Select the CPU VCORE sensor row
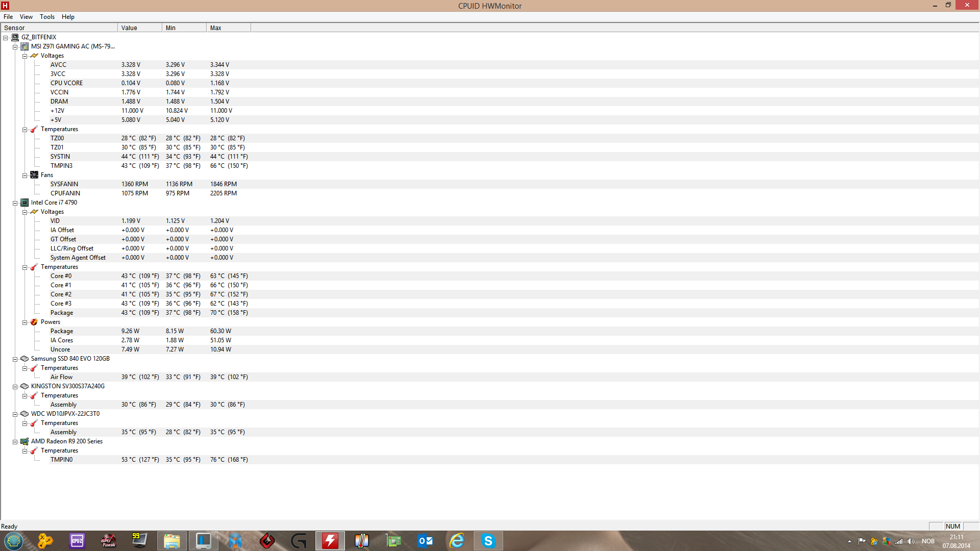Viewport: 980px width, 551px height. pos(66,83)
